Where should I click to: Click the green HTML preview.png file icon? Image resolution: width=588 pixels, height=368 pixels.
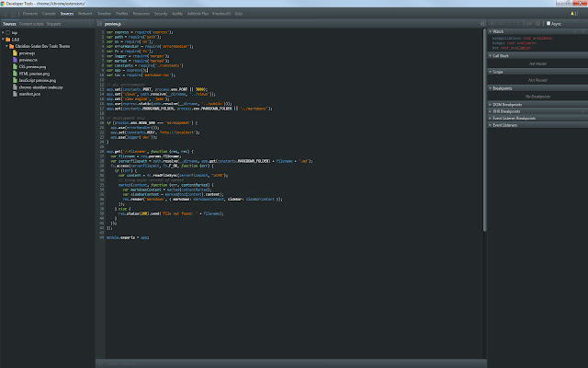[15, 74]
